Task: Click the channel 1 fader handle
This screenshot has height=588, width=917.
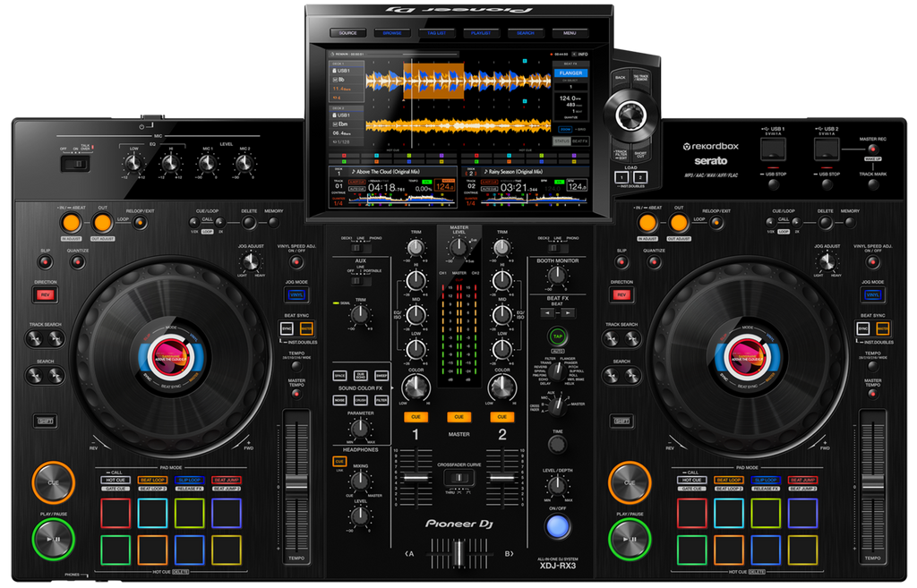Action: (416, 478)
